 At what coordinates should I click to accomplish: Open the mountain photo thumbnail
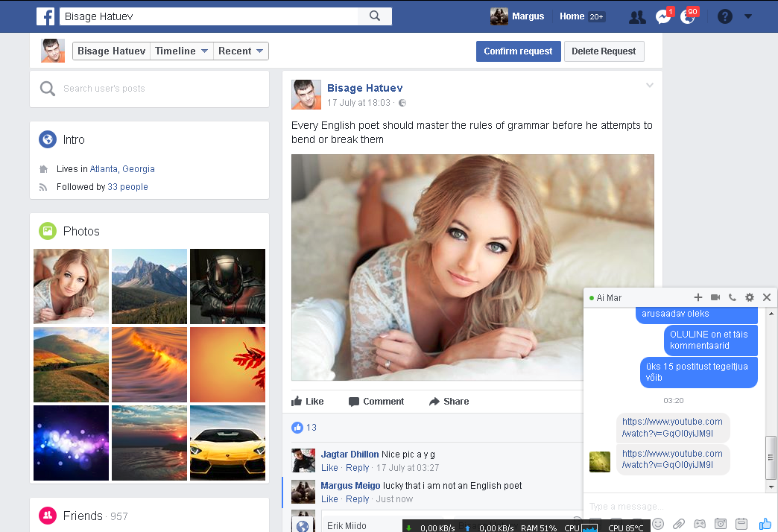coord(149,286)
